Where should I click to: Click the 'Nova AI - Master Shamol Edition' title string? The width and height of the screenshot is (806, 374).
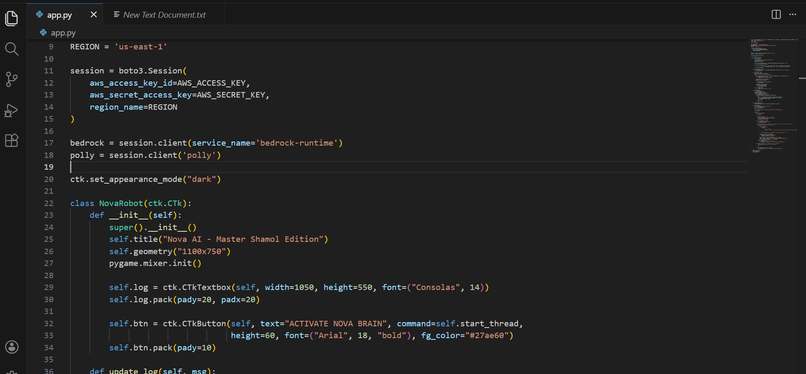click(x=243, y=239)
